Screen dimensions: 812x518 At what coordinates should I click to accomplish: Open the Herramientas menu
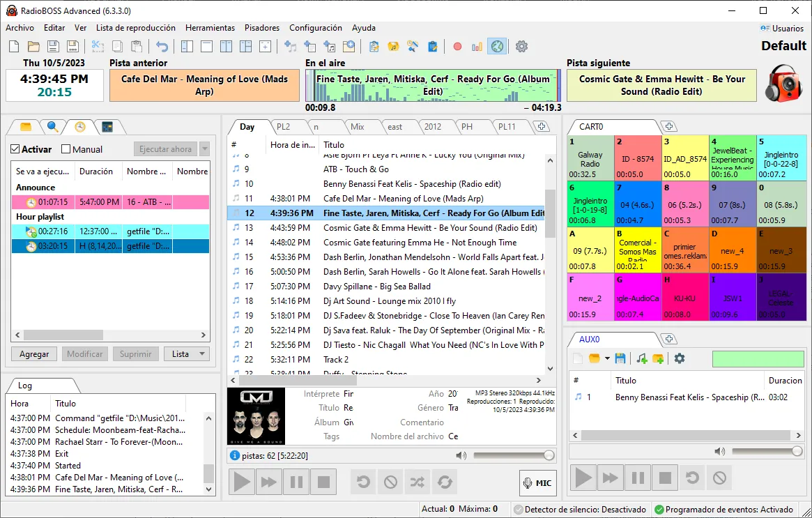[210, 28]
